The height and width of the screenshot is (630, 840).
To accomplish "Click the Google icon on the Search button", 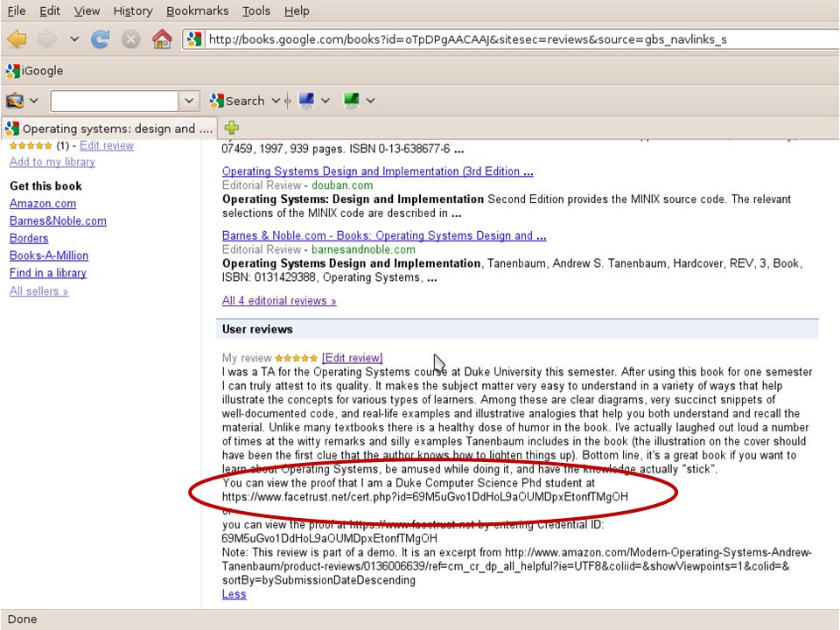I will (x=216, y=101).
